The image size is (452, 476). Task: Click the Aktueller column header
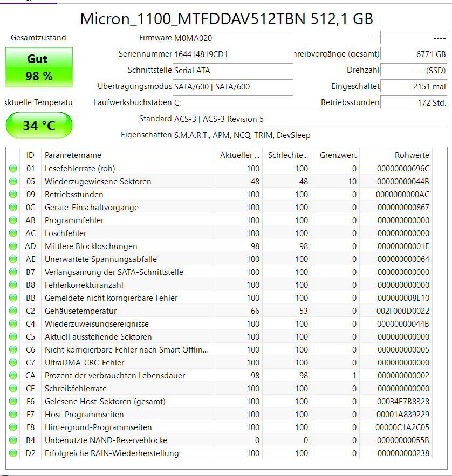[238, 155]
